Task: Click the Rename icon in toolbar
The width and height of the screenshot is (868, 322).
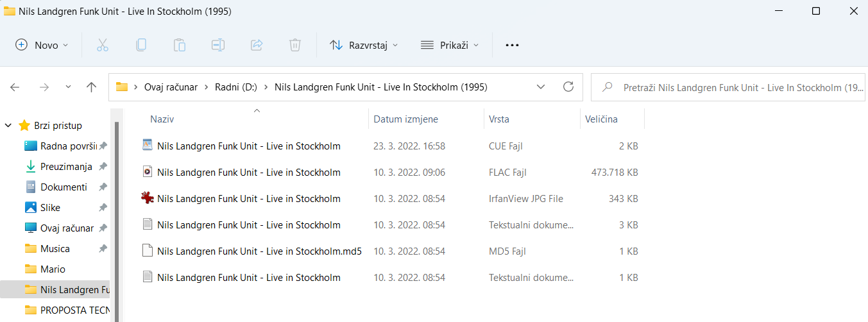Action: pyautogui.click(x=218, y=45)
